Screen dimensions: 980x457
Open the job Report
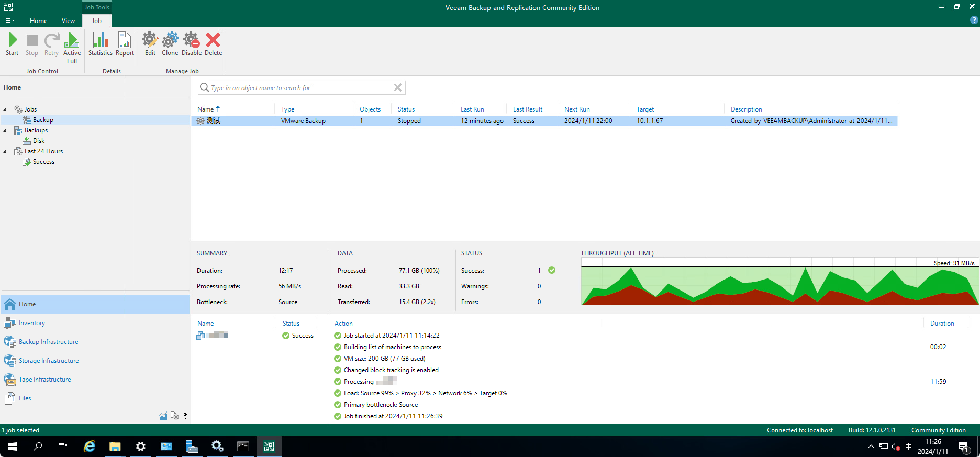tap(125, 44)
